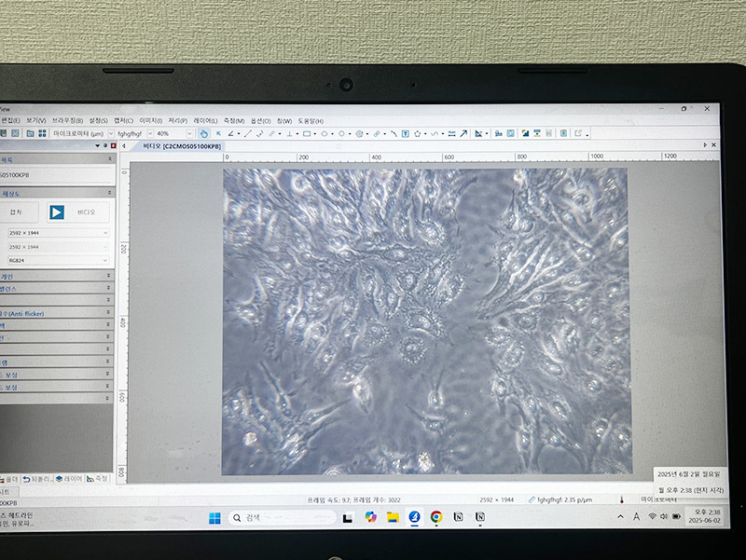Select the arrow annotation tool
This screenshot has height=560, width=746.
(463, 133)
